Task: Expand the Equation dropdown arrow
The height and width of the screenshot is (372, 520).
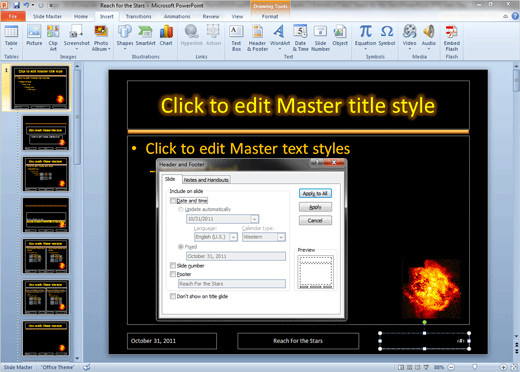Action: (x=365, y=49)
